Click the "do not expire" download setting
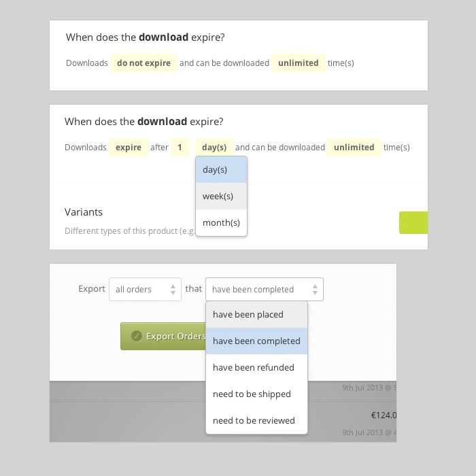The image size is (476, 476). [143, 63]
